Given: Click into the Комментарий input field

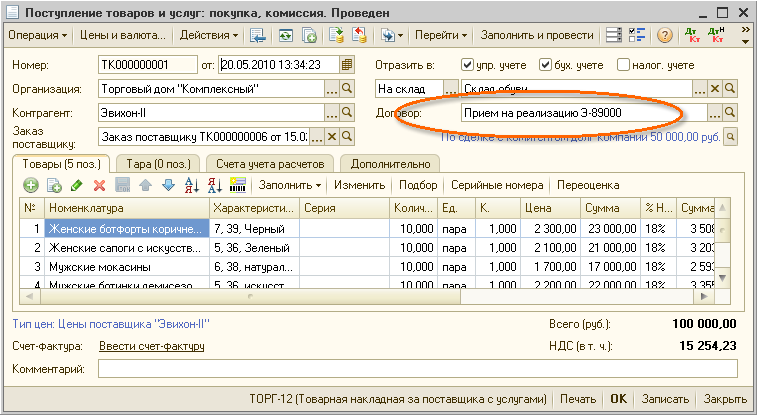Looking at the screenshot, I should (x=418, y=369).
